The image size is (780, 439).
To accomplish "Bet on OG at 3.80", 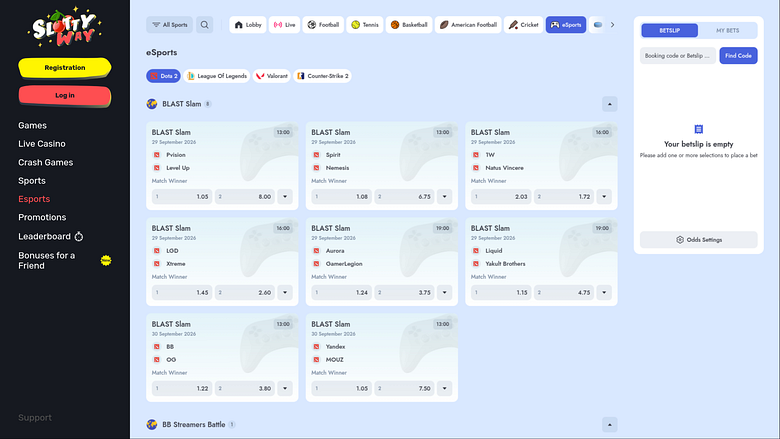I will click(x=245, y=389).
